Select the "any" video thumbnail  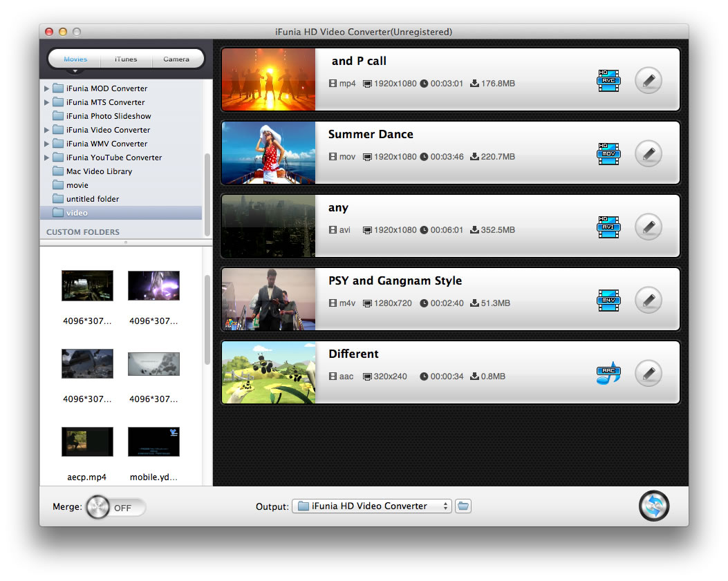click(x=268, y=226)
